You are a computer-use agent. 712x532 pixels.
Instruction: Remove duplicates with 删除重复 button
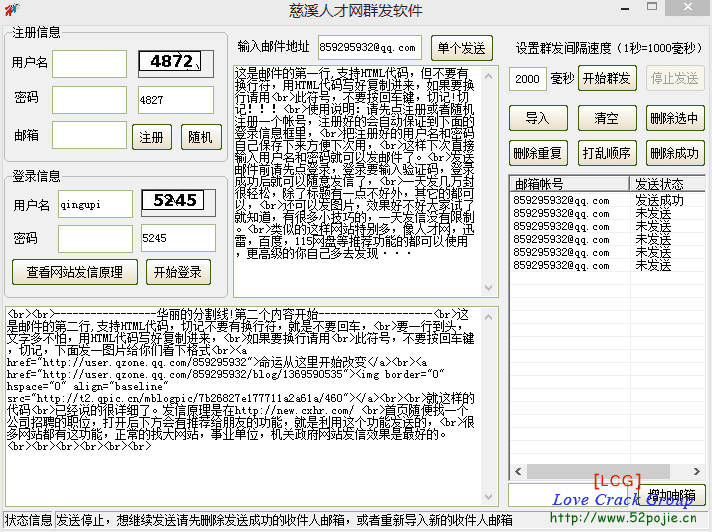538,153
